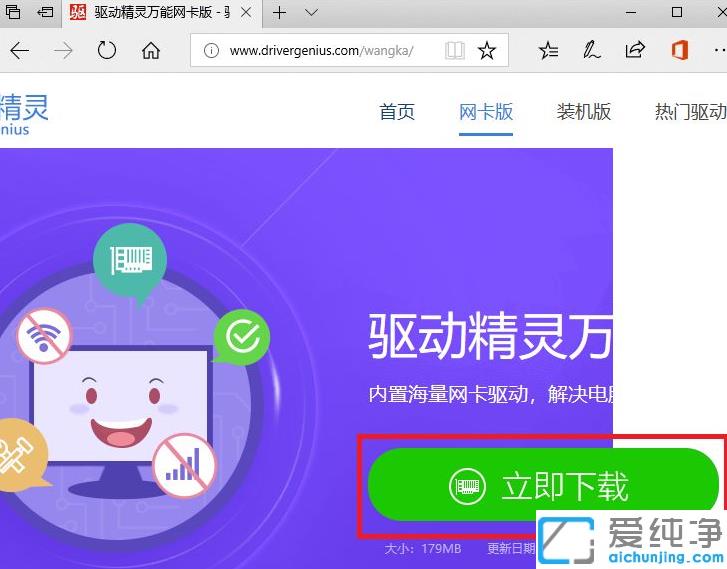Click the set tabs aside icon

(45, 12)
